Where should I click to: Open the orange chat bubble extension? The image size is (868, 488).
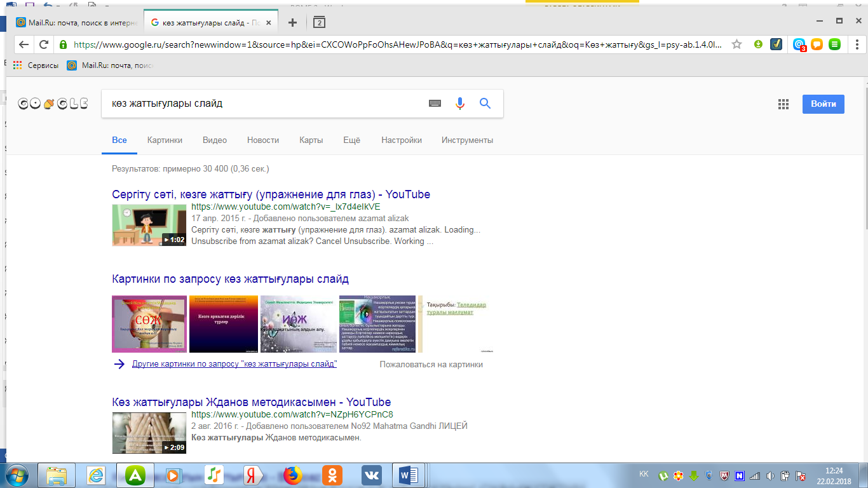pyautogui.click(x=817, y=44)
